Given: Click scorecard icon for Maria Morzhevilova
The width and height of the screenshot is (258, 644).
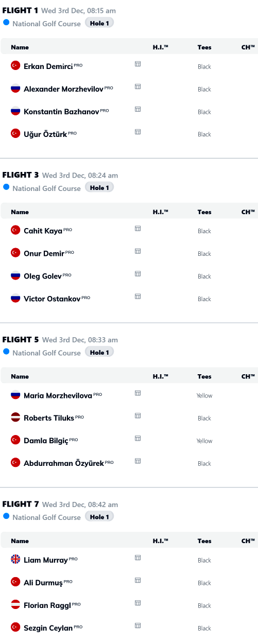Looking at the screenshot, I should click(137, 393).
